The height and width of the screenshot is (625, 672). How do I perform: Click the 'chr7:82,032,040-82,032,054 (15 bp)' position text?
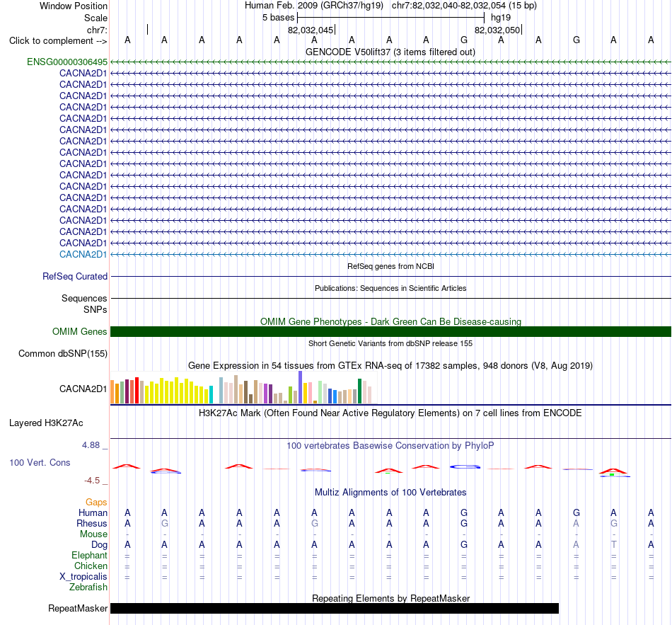click(464, 6)
